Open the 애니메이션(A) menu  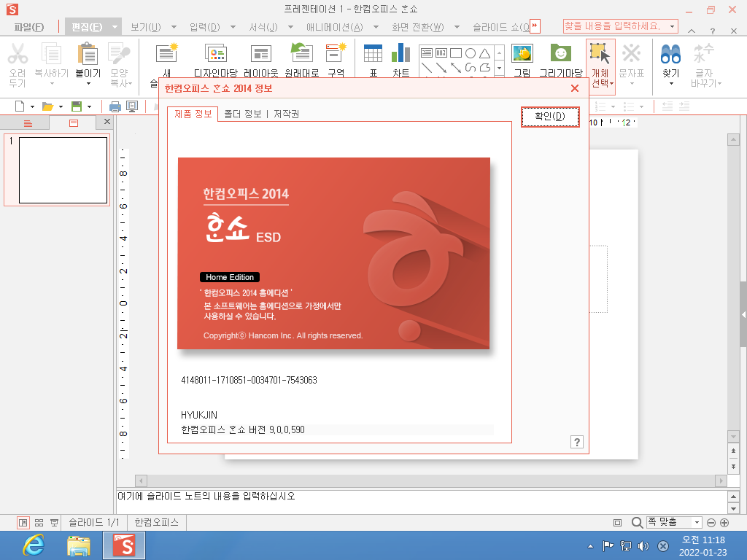334,27
